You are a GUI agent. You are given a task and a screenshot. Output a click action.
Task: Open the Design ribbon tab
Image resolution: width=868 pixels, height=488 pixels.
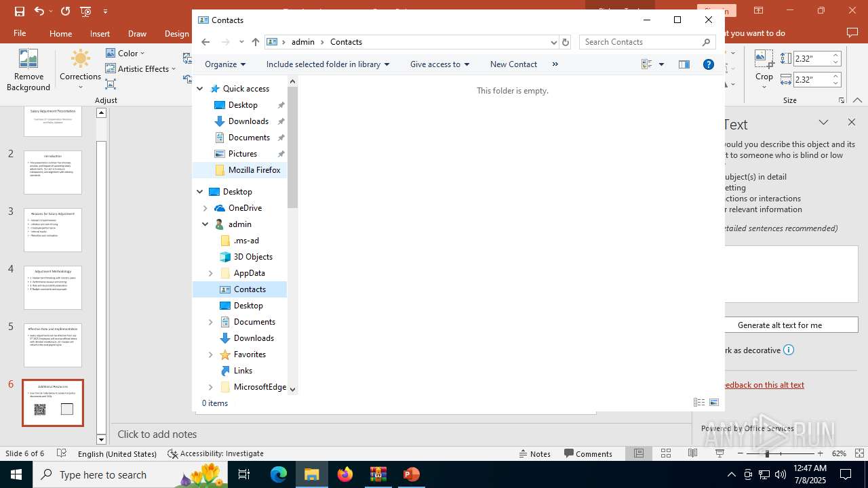pyautogui.click(x=176, y=33)
